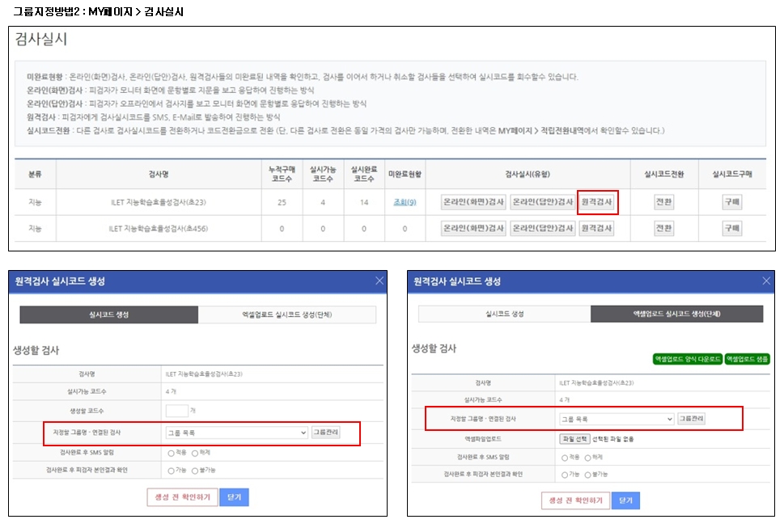784x532 pixels.
Task: Close the dialog containing the 생성할 코드수 field
Action: [379, 281]
